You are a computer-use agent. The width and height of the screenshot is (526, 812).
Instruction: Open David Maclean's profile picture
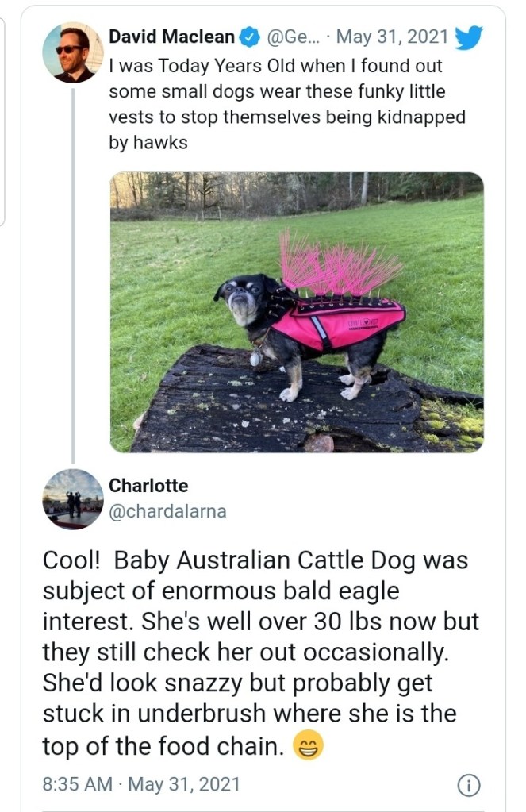click(72, 52)
